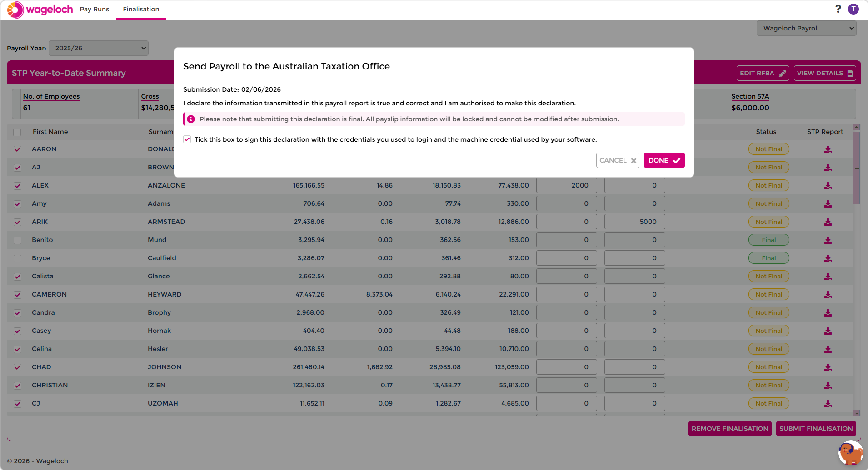Download STP report for Benito Mund
The height and width of the screenshot is (470, 868).
coord(828,240)
